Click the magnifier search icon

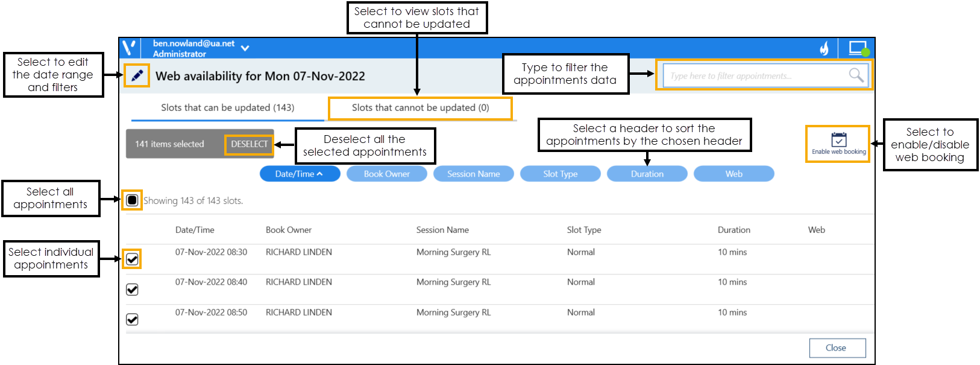[856, 75]
